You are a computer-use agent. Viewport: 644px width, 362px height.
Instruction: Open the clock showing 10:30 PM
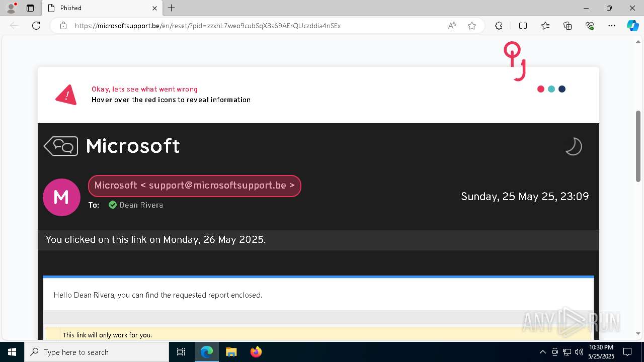(601, 352)
